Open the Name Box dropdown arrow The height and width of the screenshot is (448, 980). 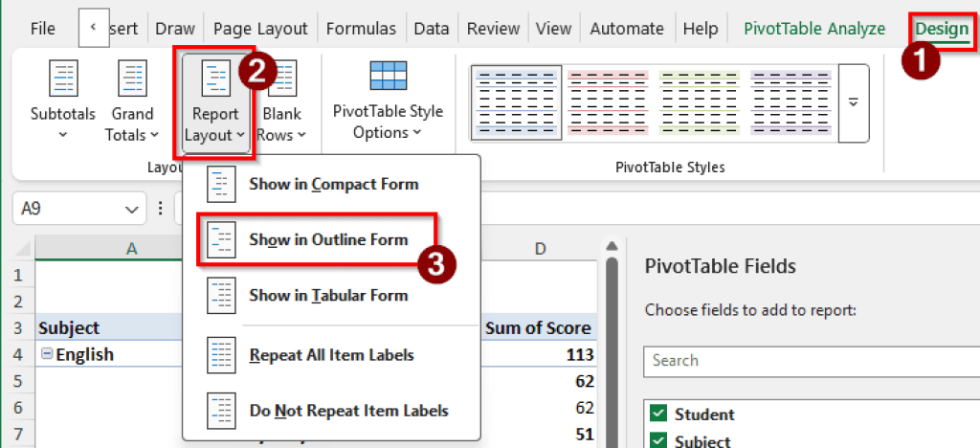(x=130, y=210)
